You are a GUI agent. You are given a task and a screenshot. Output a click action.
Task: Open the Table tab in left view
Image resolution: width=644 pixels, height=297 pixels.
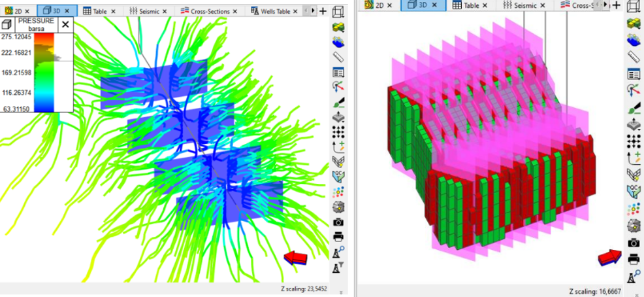[99, 11]
